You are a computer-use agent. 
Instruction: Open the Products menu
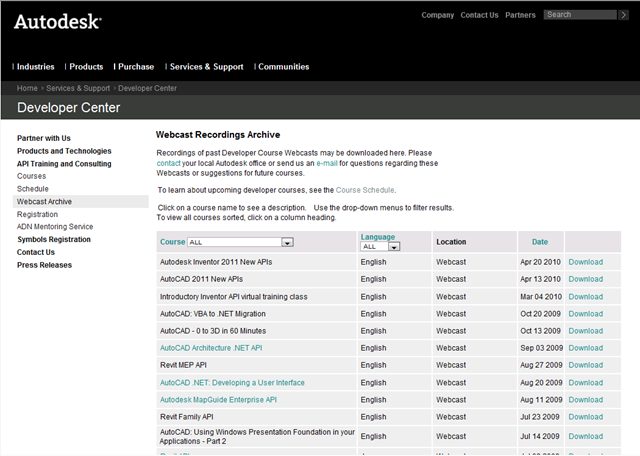[85, 67]
